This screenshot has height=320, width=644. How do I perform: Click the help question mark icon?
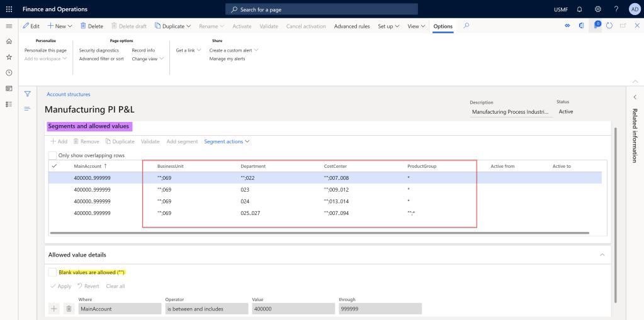point(616,9)
